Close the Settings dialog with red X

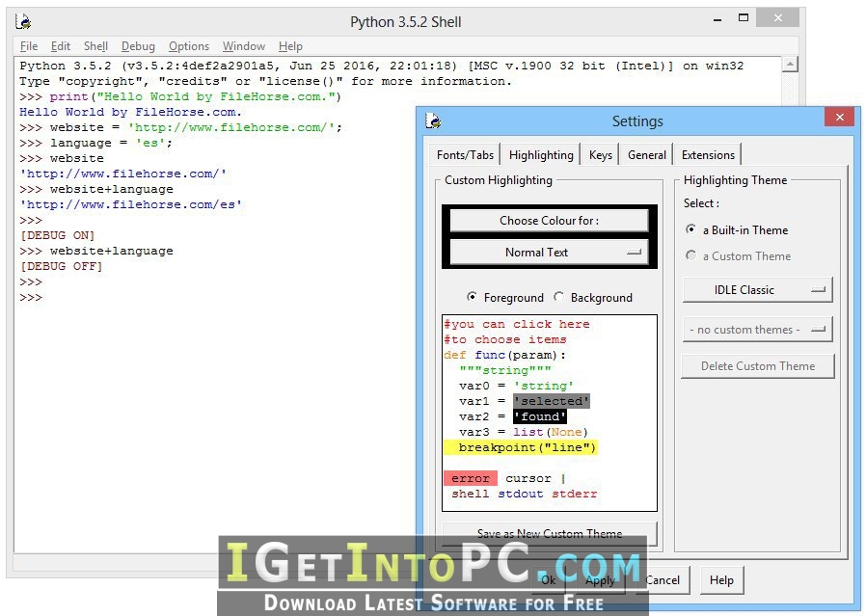click(x=840, y=117)
